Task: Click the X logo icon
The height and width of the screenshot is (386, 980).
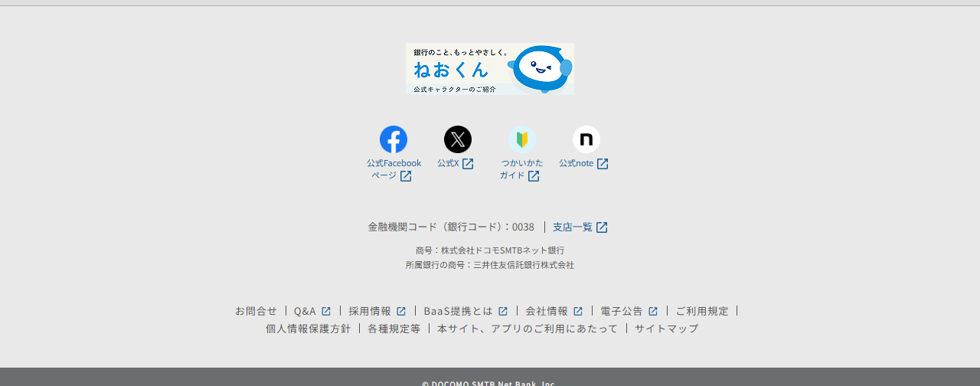Action: (x=458, y=139)
